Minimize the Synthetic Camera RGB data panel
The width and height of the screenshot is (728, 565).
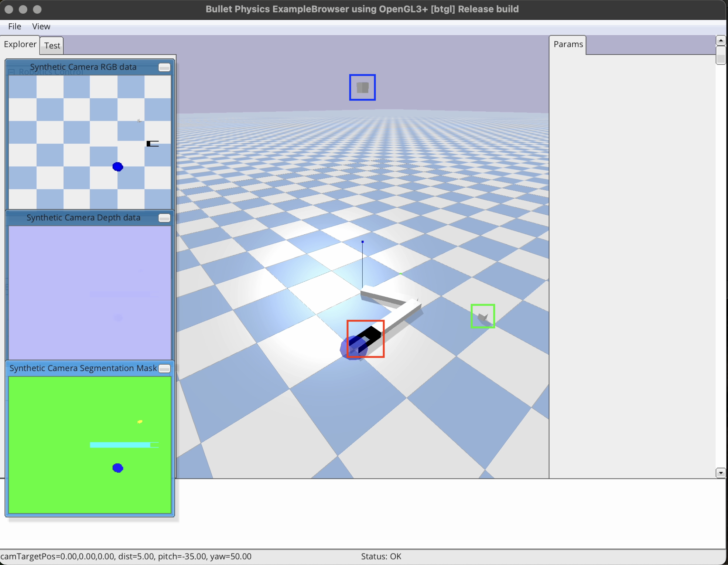coord(164,67)
